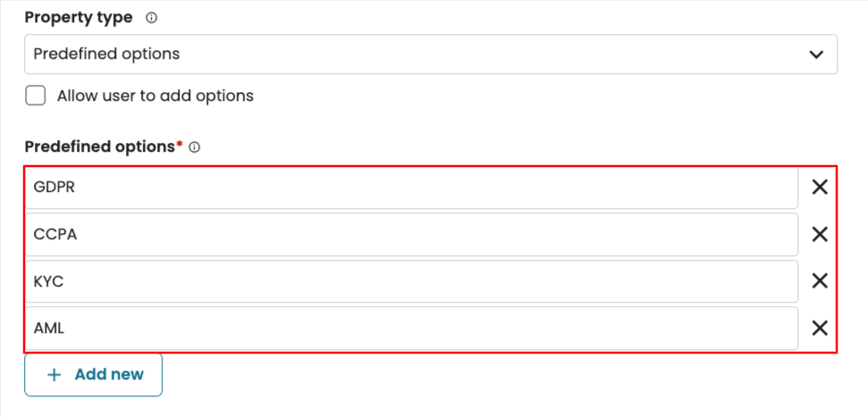The width and height of the screenshot is (868, 417).
Task: Click into the GDPR option field
Action: [411, 188]
